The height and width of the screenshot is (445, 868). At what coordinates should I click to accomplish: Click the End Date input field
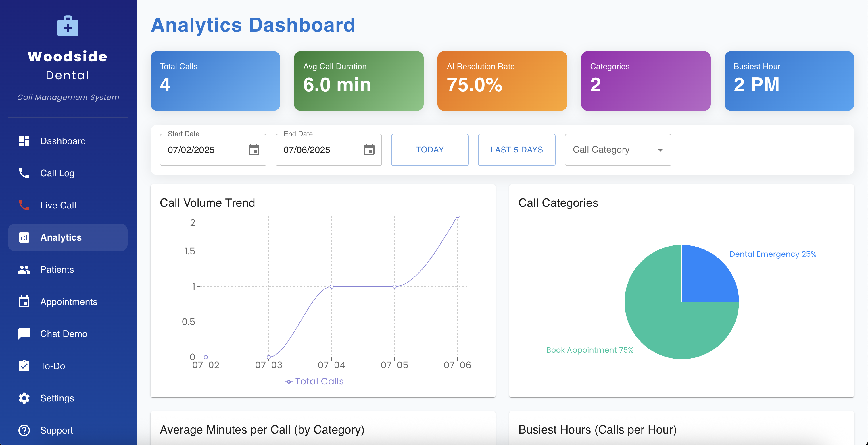point(329,150)
